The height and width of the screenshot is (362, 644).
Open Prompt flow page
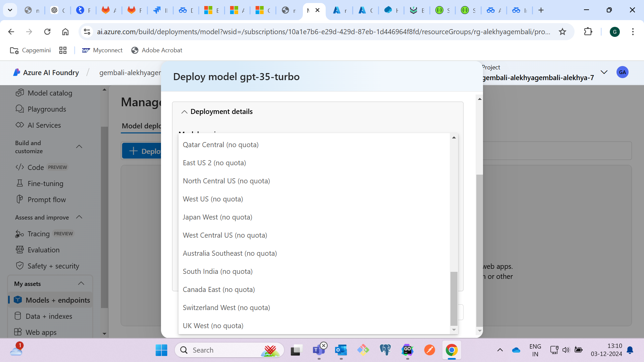pos(41,199)
